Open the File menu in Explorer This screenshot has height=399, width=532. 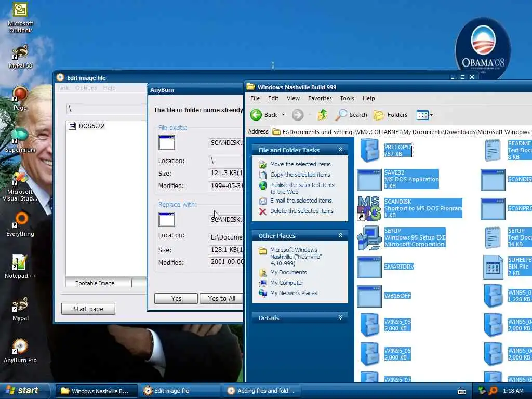[x=255, y=98]
